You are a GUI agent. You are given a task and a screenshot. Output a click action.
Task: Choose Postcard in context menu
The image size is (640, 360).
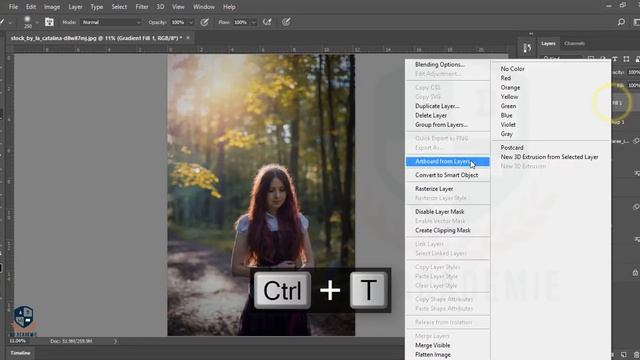(x=512, y=148)
